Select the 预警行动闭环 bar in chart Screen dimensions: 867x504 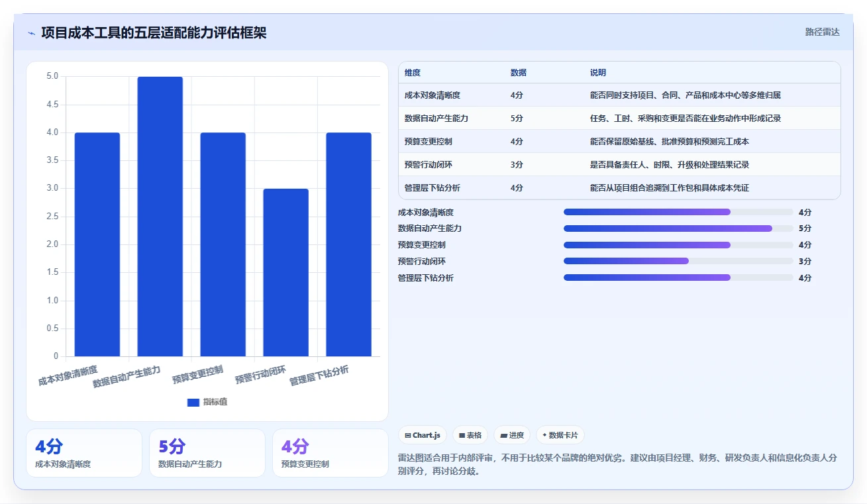click(x=286, y=272)
